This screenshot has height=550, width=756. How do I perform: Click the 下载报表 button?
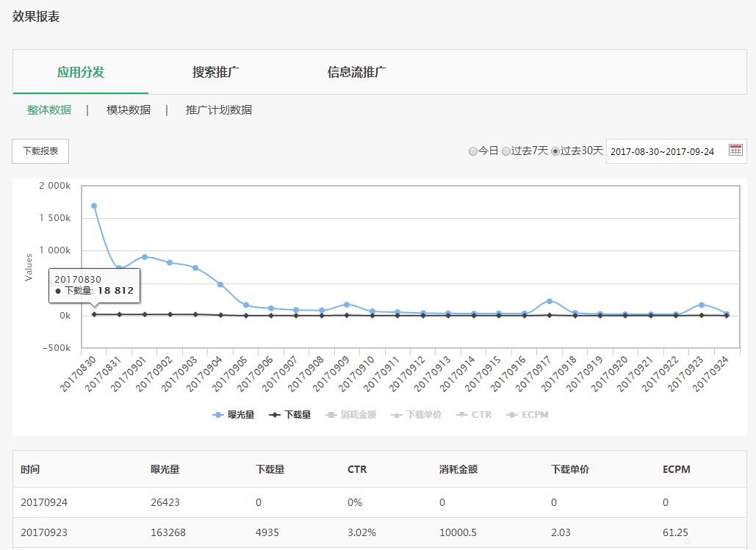coord(40,151)
